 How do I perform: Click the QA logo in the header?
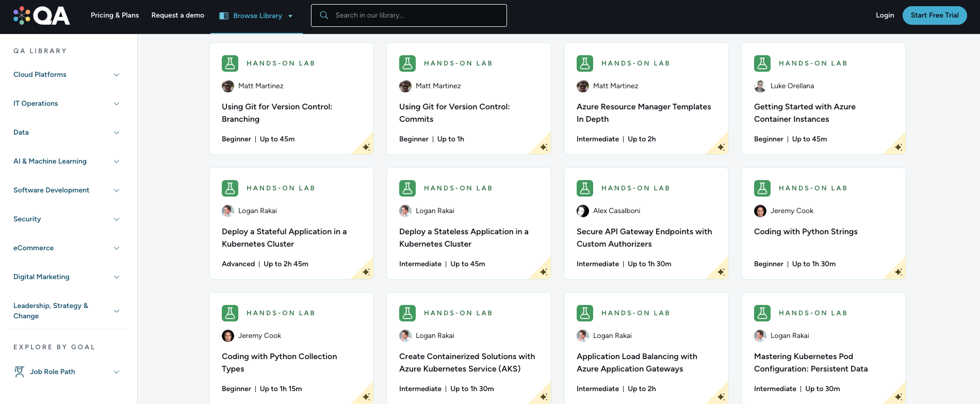(42, 16)
